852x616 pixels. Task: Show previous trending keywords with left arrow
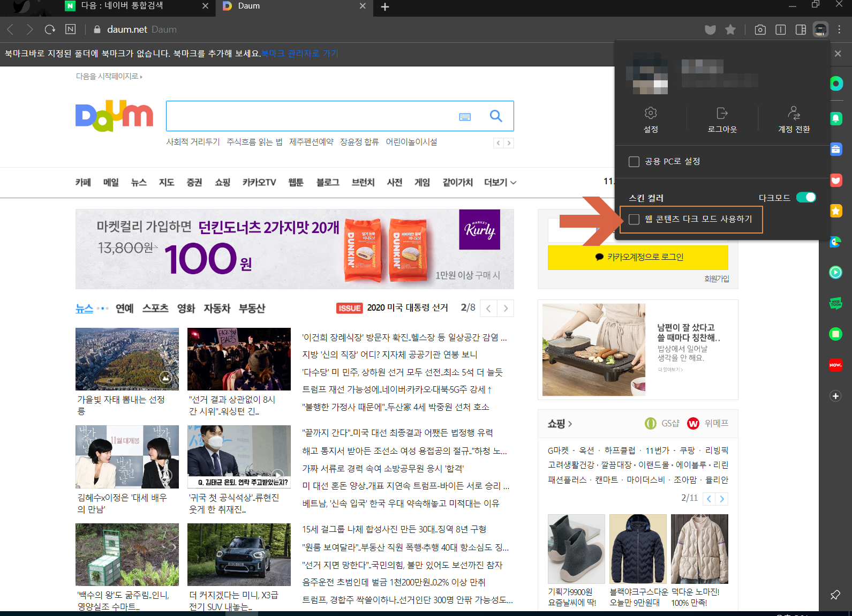(x=499, y=143)
